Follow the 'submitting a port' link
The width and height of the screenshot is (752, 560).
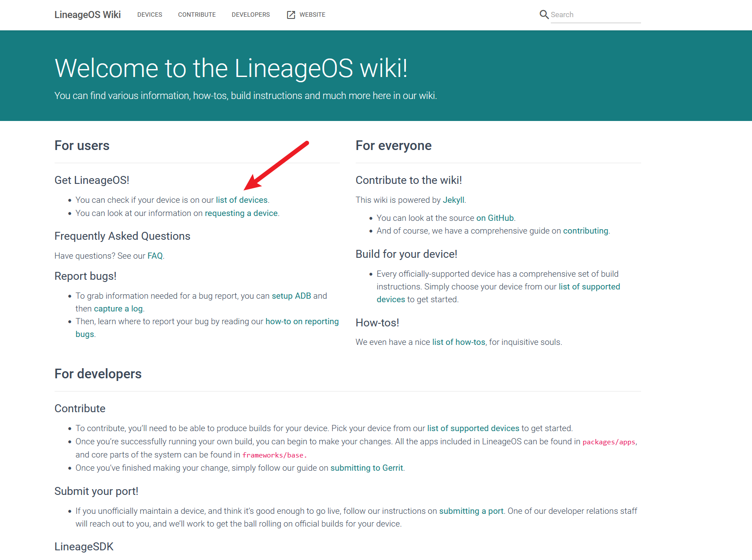point(471,511)
